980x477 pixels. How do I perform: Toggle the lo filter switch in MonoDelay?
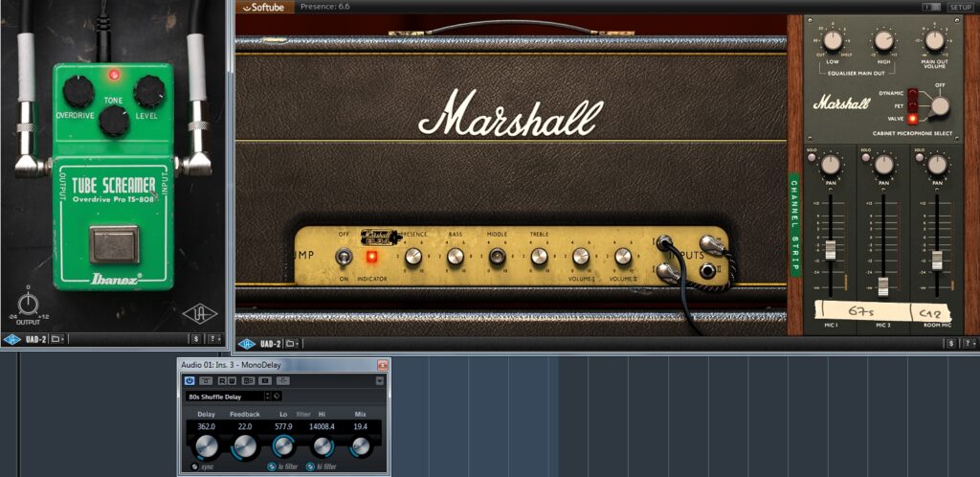(x=272, y=466)
